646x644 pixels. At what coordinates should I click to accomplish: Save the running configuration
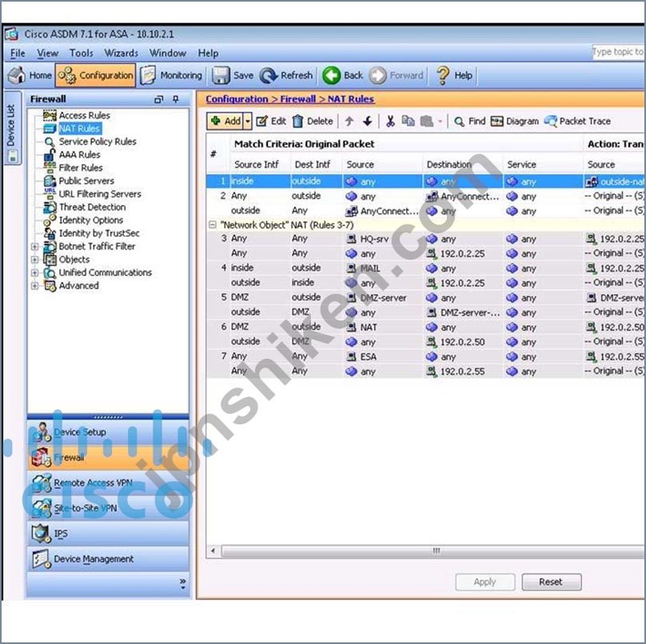[x=233, y=75]
